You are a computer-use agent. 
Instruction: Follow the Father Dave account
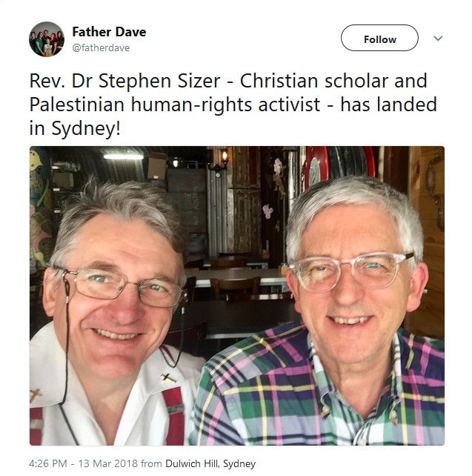[379, 38]
